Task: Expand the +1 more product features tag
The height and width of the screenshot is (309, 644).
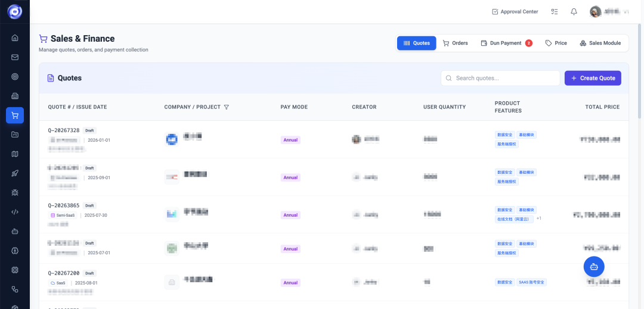Action: tap(539, 219)
